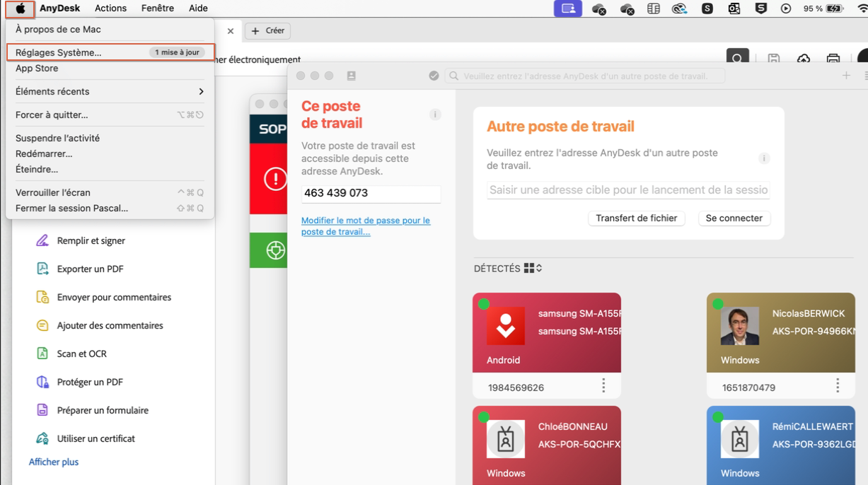Focus the Saisir une adresse cible field
Image resolution: width=868 pixels, height=485 pixels.
pos(628,189)
